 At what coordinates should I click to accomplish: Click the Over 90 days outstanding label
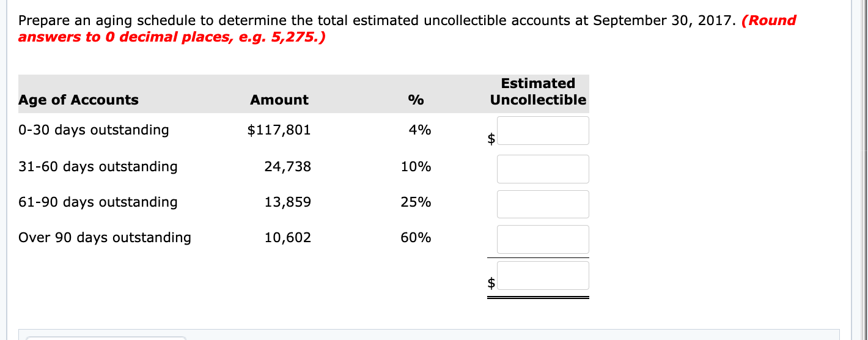pyautogui.click(x=105, y=237)
